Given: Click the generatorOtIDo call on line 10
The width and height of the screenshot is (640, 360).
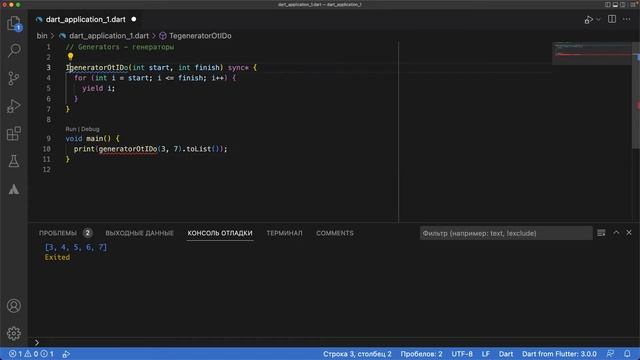Looking at the screenshot, I should point(128,149).
